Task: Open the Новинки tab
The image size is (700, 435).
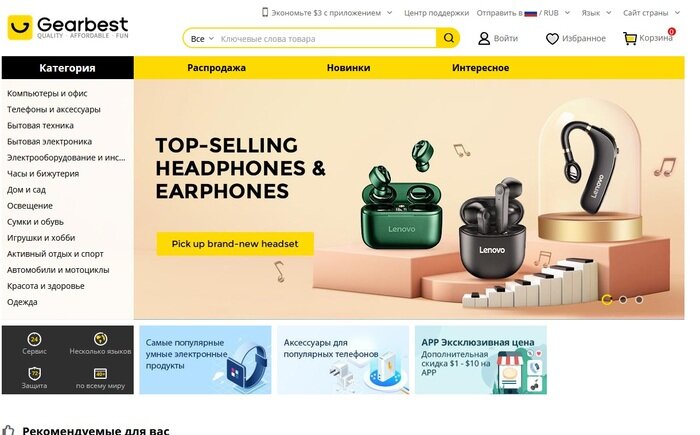Action: (348, 68)
